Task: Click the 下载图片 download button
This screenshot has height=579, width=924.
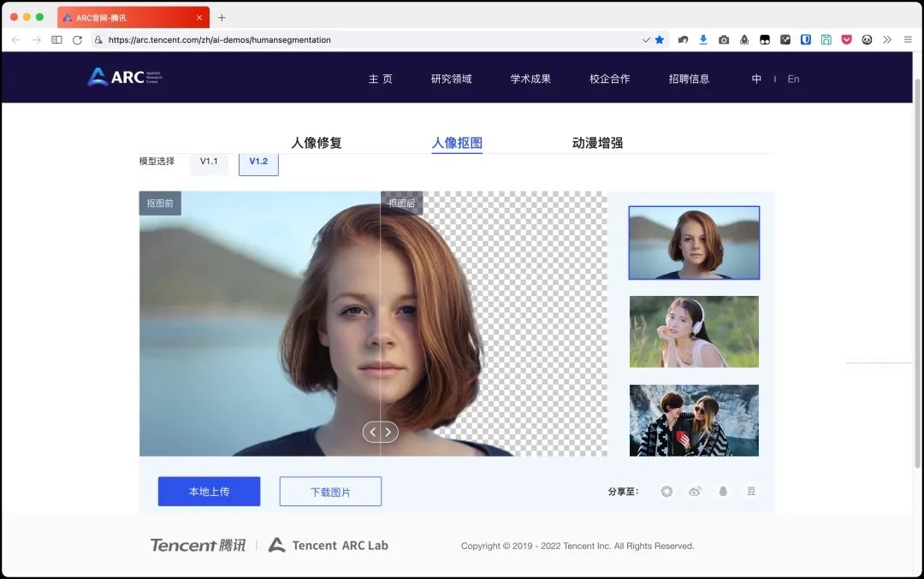Action: point(330,492)
